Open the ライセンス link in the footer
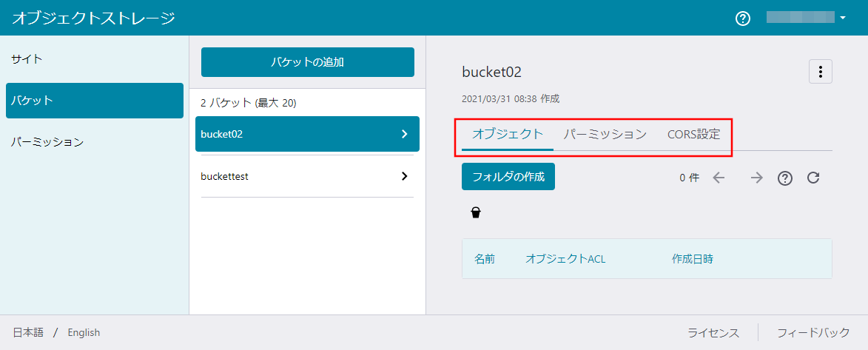This screenshot has height=350, width=868. click(x=713, y=332)
